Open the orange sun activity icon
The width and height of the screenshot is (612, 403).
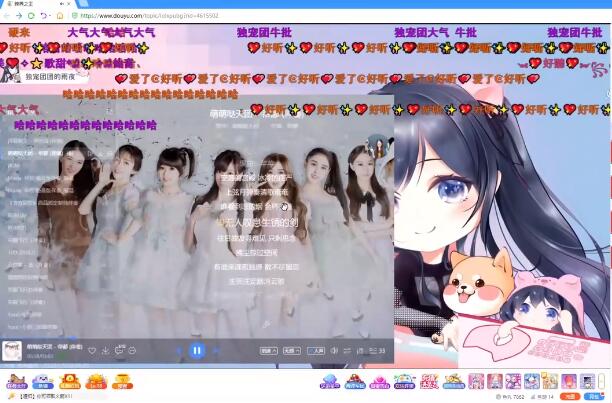[96, 381]
